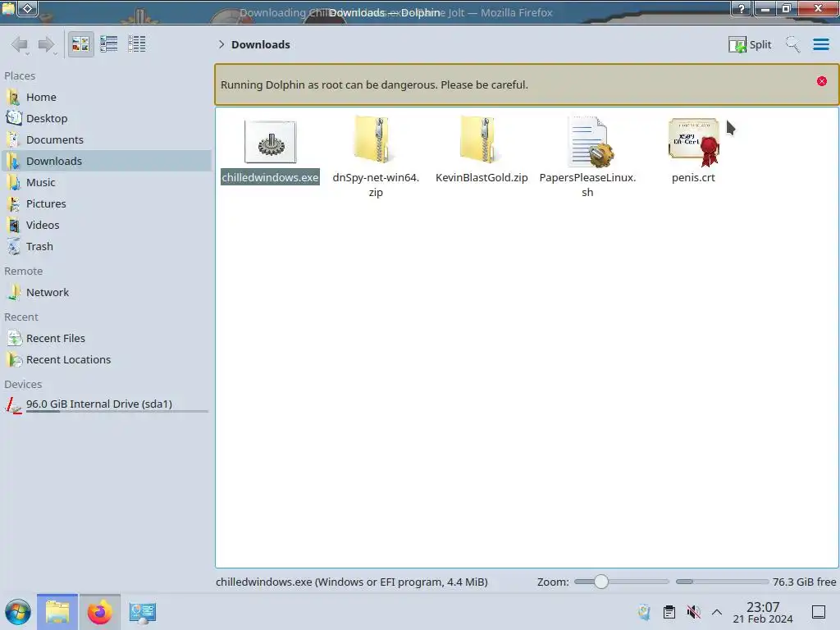Switch to Details view mode

(137, 44)
